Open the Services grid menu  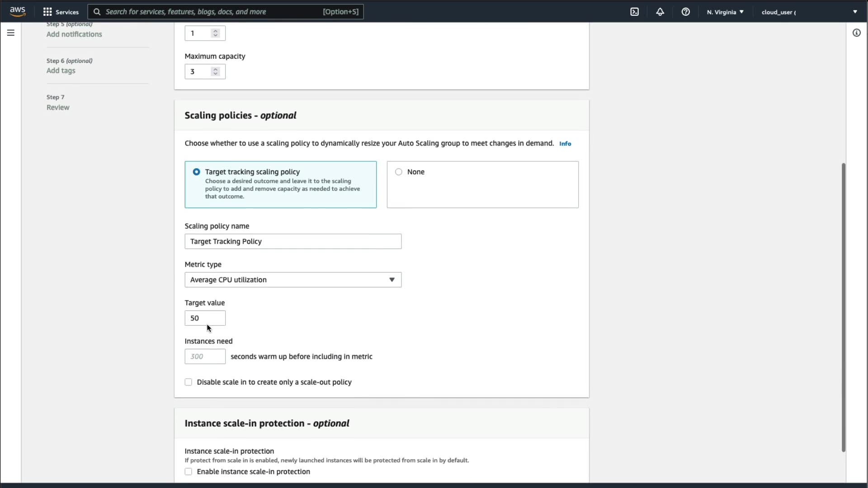coord(61,12)
